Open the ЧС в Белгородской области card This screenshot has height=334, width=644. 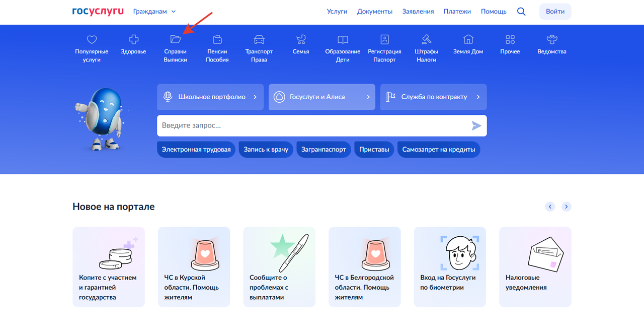point(365,267)
